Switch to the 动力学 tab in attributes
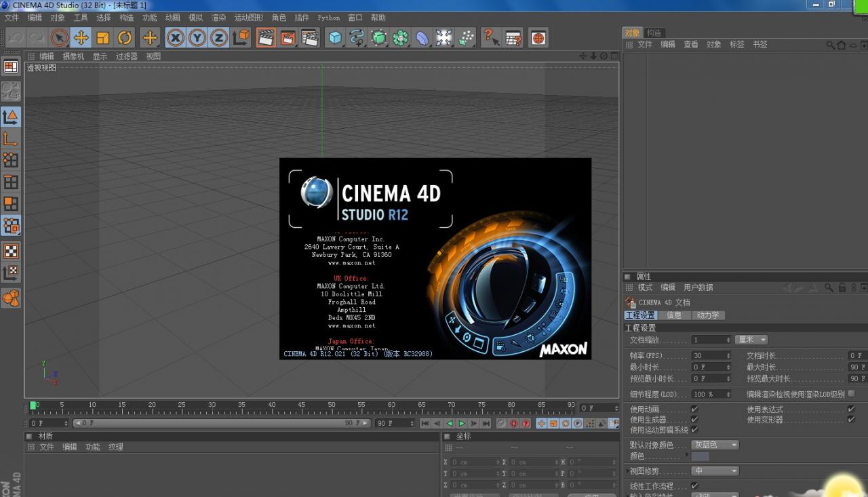The image size is (868, 497). coord(708,315)
